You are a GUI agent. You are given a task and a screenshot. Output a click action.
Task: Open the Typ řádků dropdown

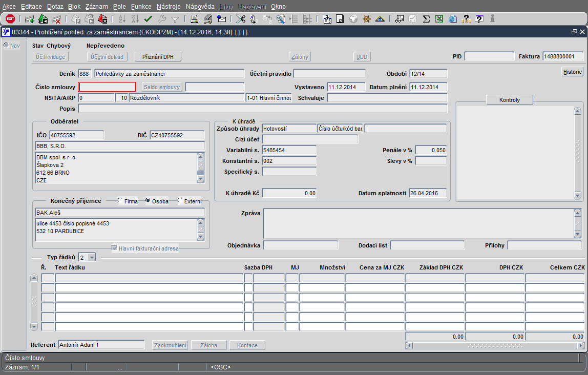tap(91, 257)
